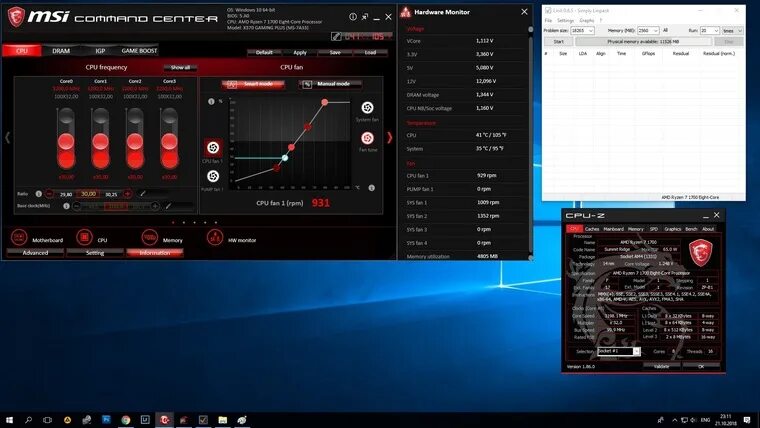The width and height of the screenshot is (760, 428).
Task: Switch to the DRAM tab
Action: [61, 50]
